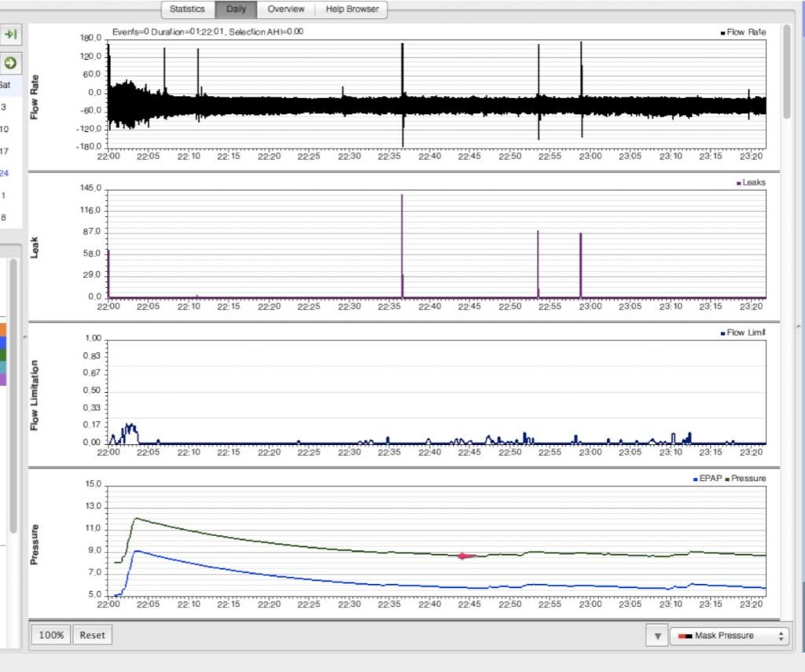Viewport: 805px width, 672px height.
Task: Select calendar date 17
Action: click(x=4, y=152)
